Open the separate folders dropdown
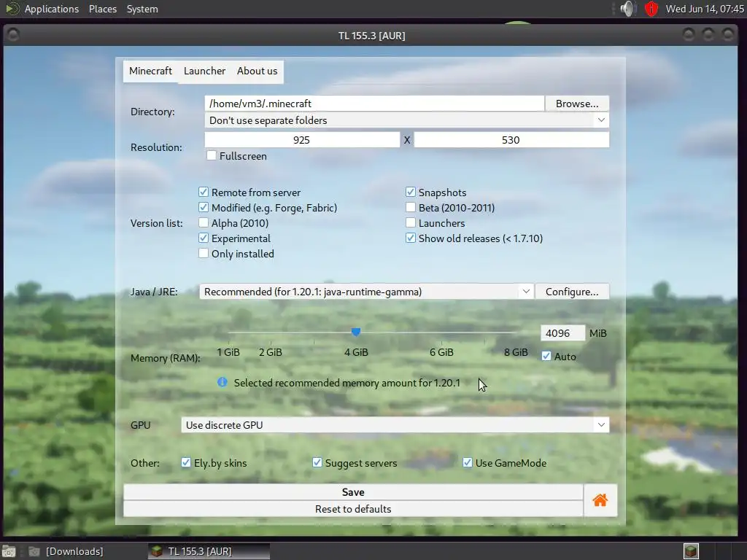Screen dimensions: 747x560 (x=407, y=120)
